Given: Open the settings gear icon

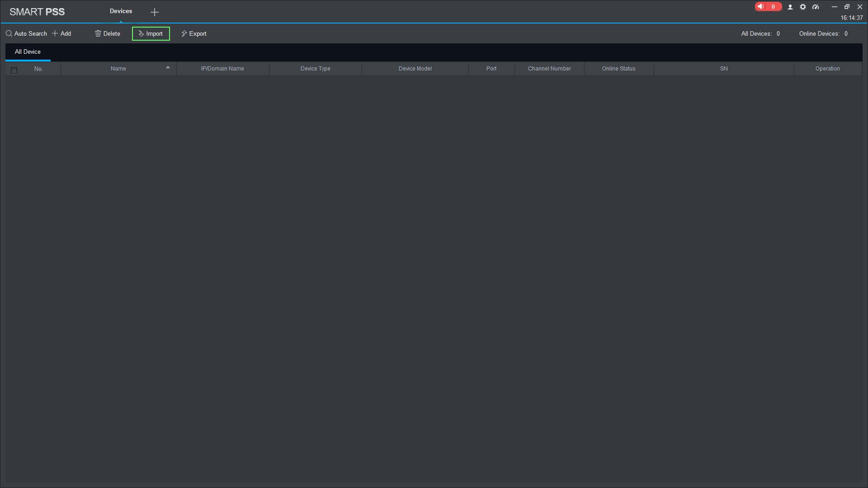Looking at the screenshot, I should click(803, 7).
